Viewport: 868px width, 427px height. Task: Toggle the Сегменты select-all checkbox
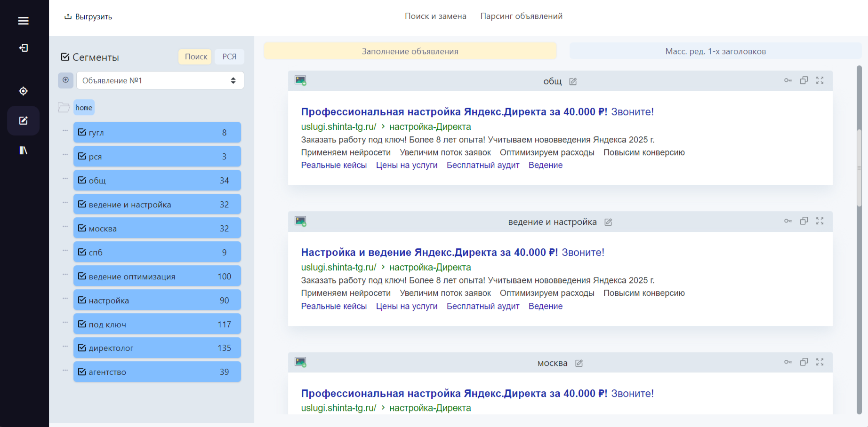click(x=65, y=57)
